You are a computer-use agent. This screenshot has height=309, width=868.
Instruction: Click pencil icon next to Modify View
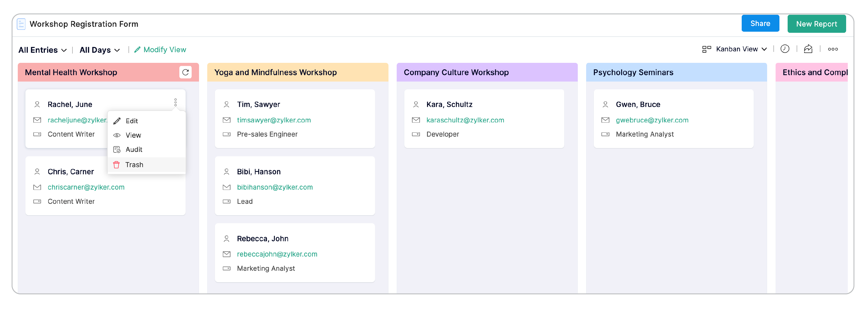pyautogui.click(x=137, y=49)
